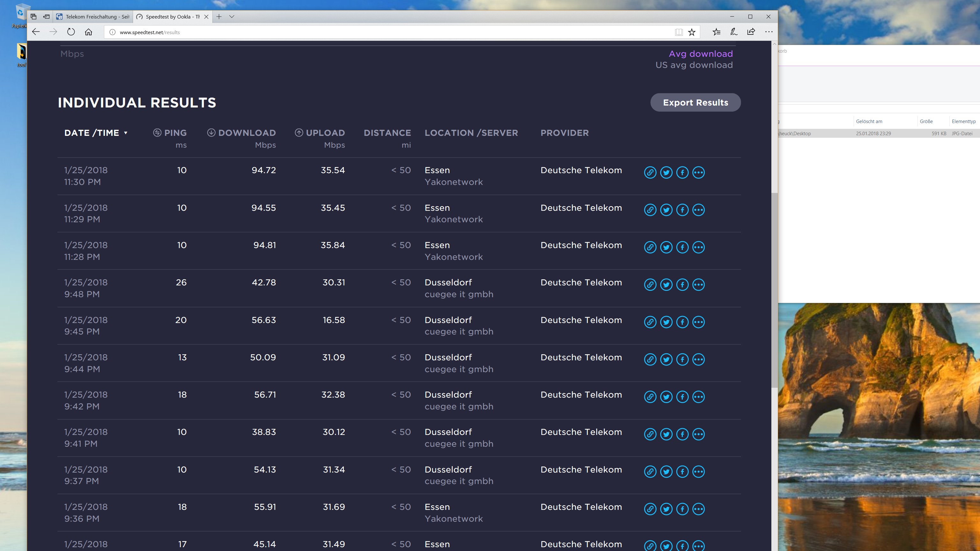The height and width of the screenshot is (551, 980).
Task: Copy link for 9:45 PM result
Action: tap(650, 322)
